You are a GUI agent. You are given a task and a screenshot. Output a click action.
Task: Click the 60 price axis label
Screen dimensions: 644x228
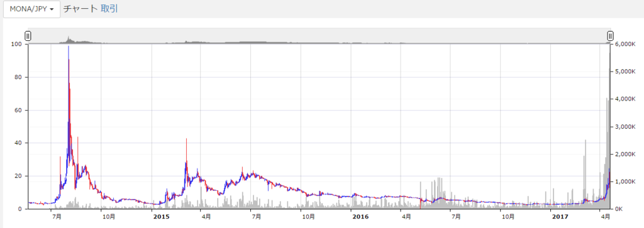coord(18,110)
